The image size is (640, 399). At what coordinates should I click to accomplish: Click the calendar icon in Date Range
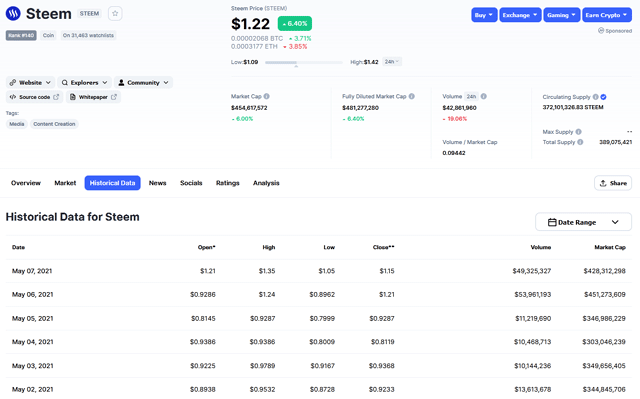(x=552, y=222)
